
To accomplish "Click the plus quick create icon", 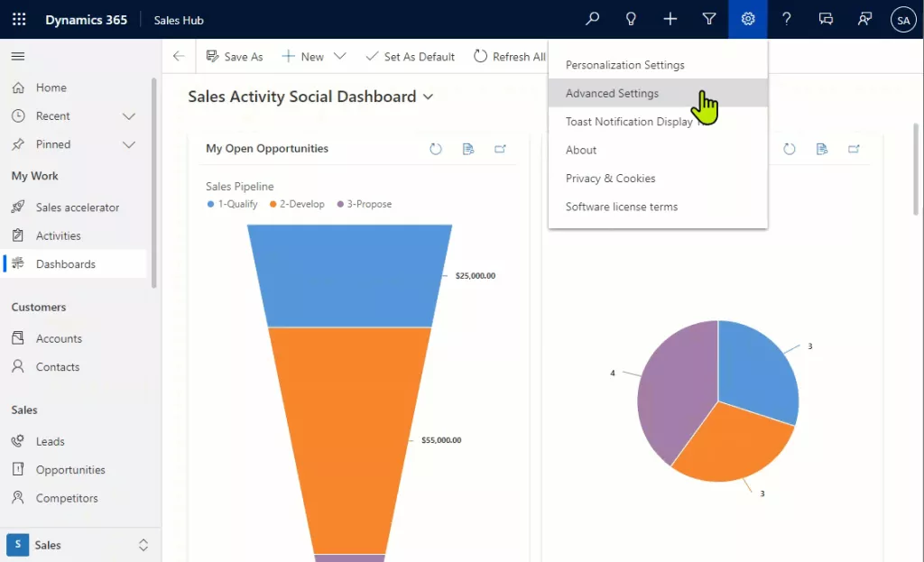I will (670, 19).
